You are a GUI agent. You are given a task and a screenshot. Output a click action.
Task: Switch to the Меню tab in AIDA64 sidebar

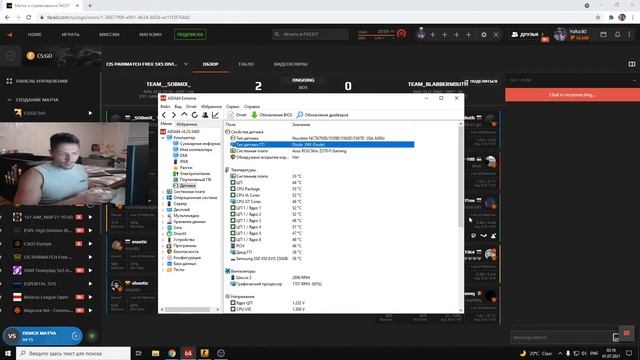click(x=166, y=124)
